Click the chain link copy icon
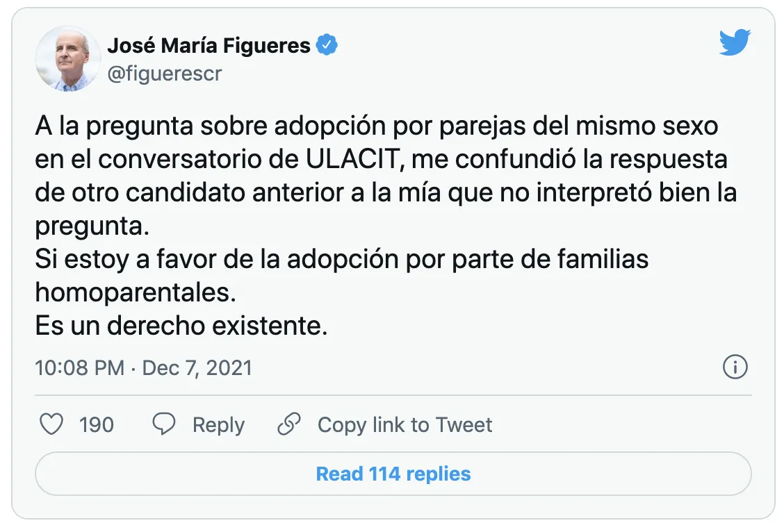The width and height of the screenshot is (784, 532). (288, 424)
